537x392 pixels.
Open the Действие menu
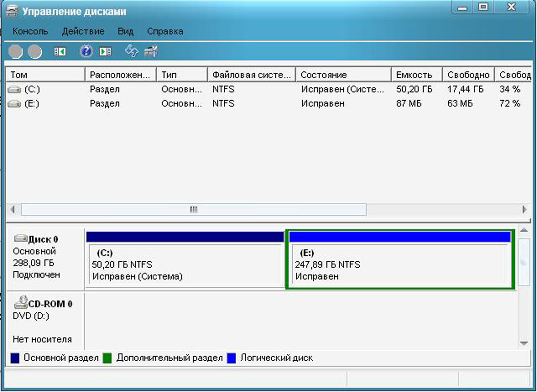pos(83,31)
